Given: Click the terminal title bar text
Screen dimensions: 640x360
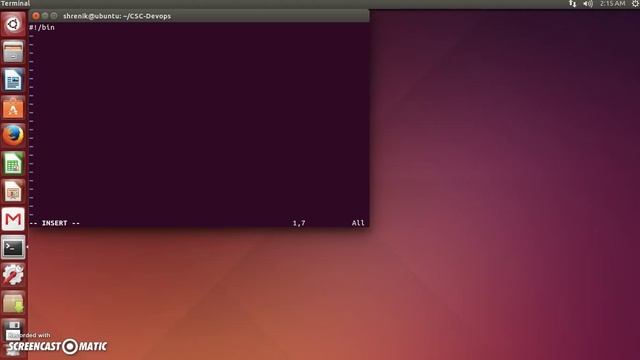Looking at the screenshot, I should coord(117,16).
